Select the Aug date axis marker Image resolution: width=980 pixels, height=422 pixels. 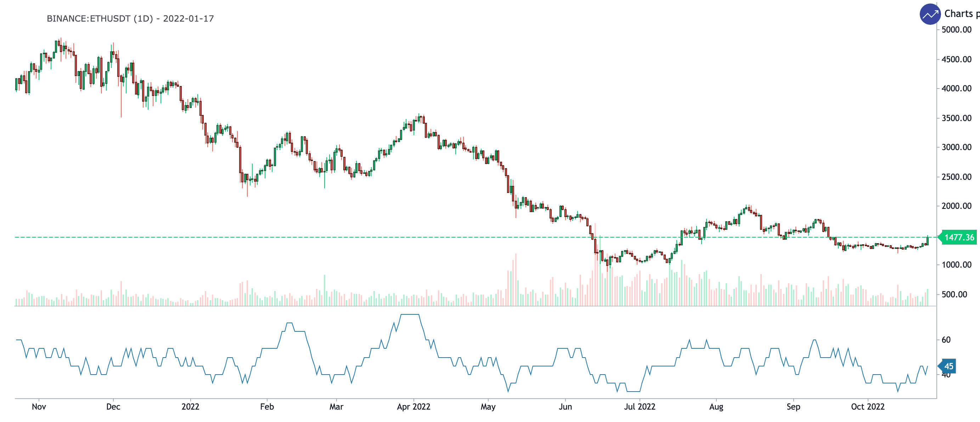716,406
